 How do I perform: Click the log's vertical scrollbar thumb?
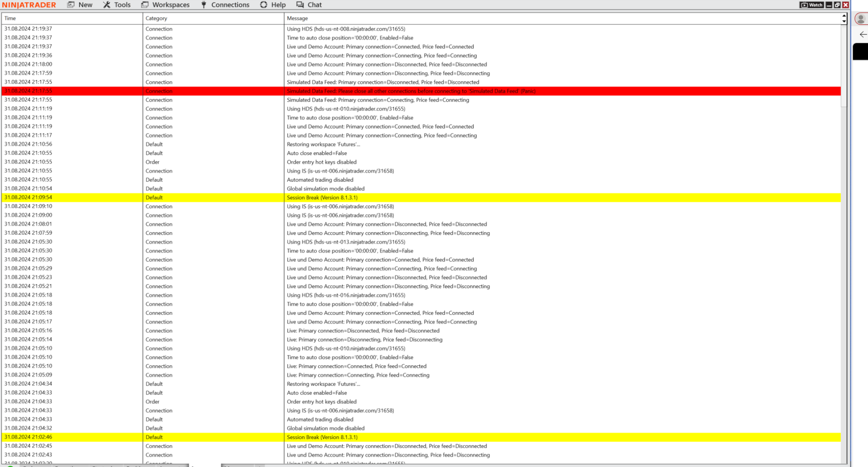844,66
